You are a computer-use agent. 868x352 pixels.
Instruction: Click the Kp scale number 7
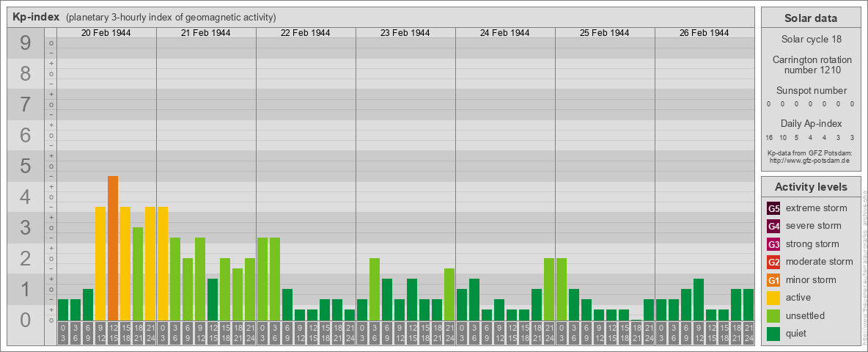[x=25, y=105]
